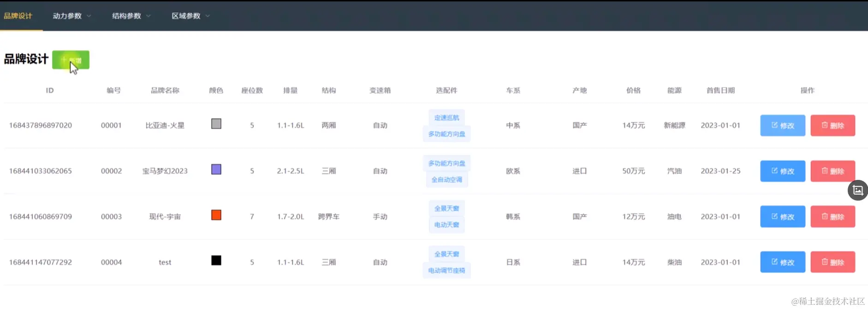Click ID cell 168441147077292
The width and height of the screenshot is (868, 309).
tap(41, 262)
